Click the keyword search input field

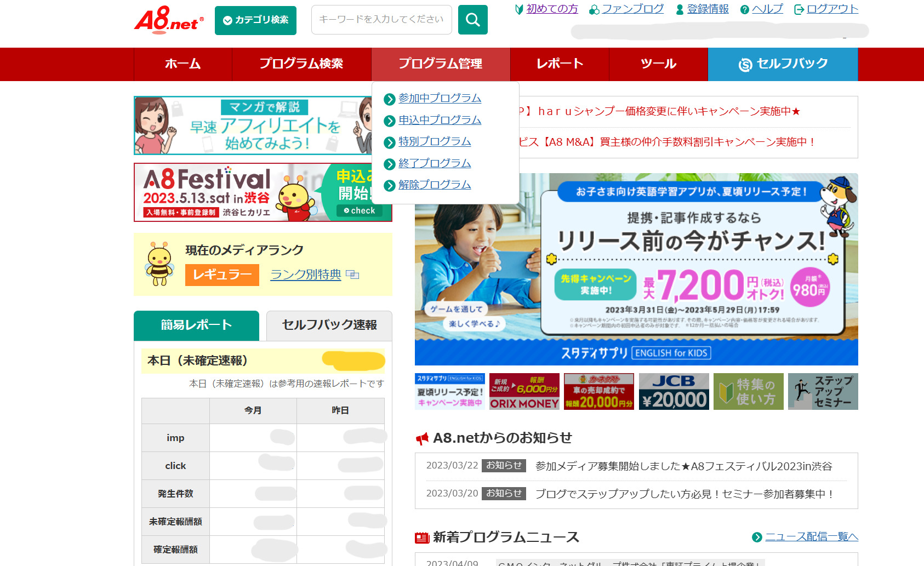[381, 20]
